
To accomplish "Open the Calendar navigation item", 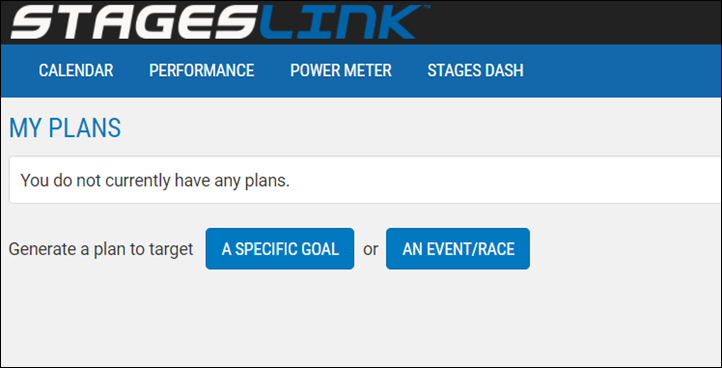I will 76,71.
